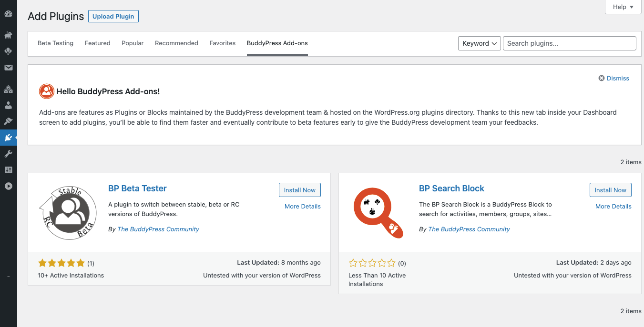Expand the sidebar with the collapse arrow icon
The height and width of the screenshot is (327, 644).
8,186
